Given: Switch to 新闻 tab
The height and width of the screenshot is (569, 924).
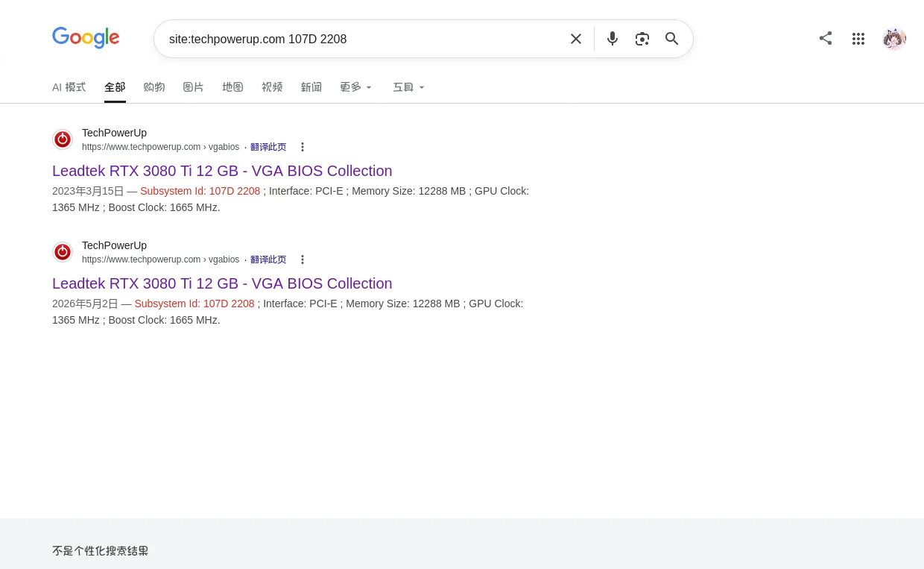Looking at the screenshot, I should click(311, 87).
